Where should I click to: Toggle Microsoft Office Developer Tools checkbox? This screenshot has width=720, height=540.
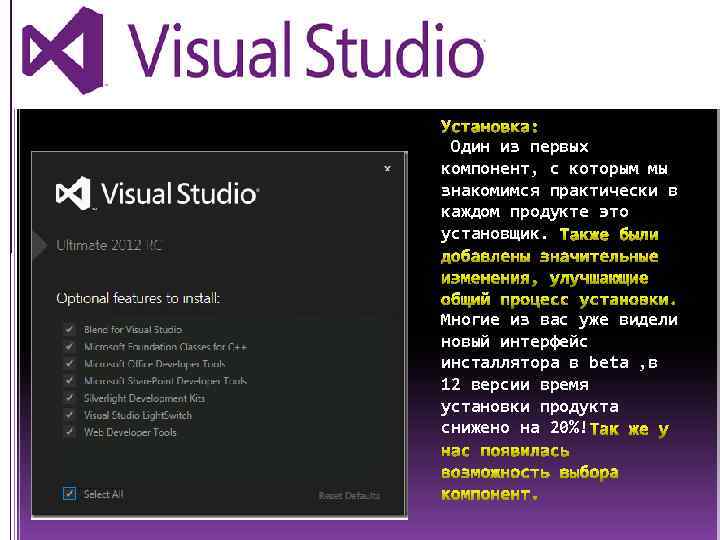coord(69,363)
